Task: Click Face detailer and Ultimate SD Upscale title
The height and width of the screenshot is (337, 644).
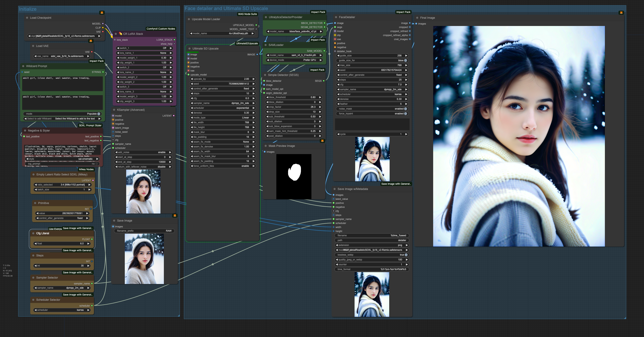Action: click(x=226, y=8)
